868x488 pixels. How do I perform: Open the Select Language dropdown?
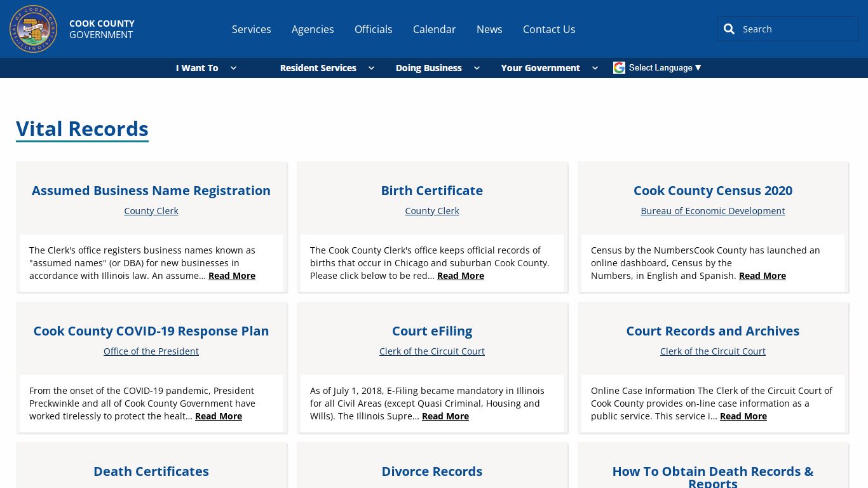click(x=665, y=68)
